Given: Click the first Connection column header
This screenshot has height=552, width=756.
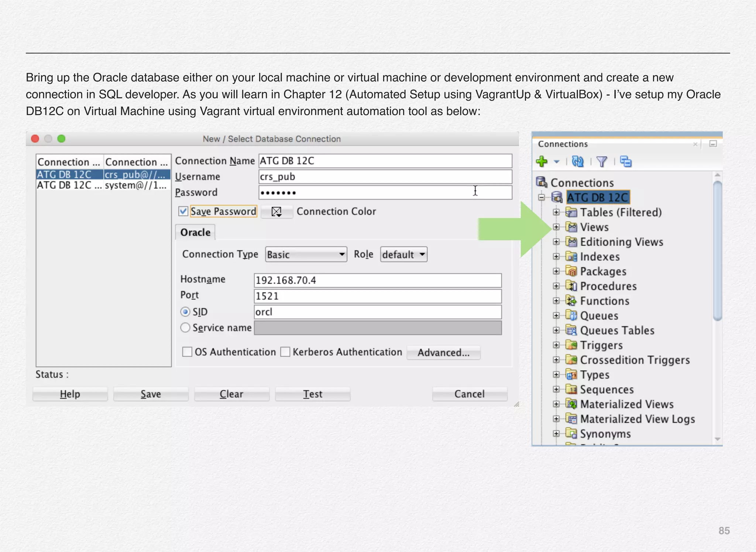Looking at the screenshot, I should tap(70, 162).
